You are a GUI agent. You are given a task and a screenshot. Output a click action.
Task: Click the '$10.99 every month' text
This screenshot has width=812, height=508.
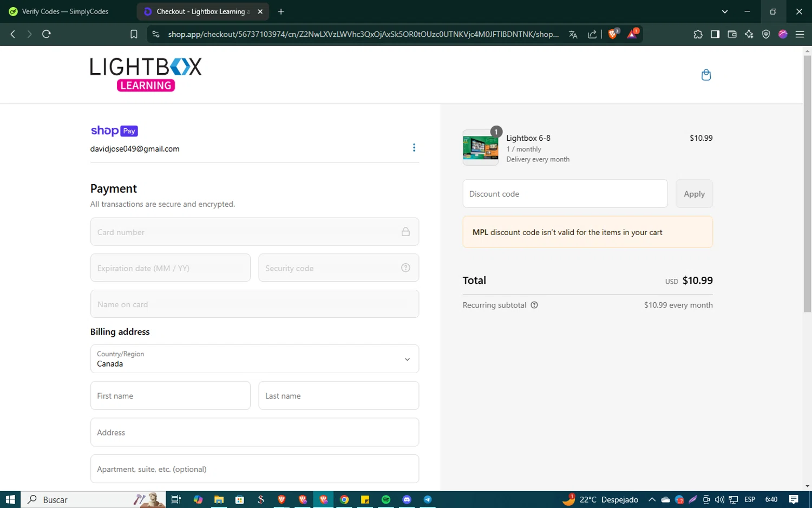click(x=678, y=305)
